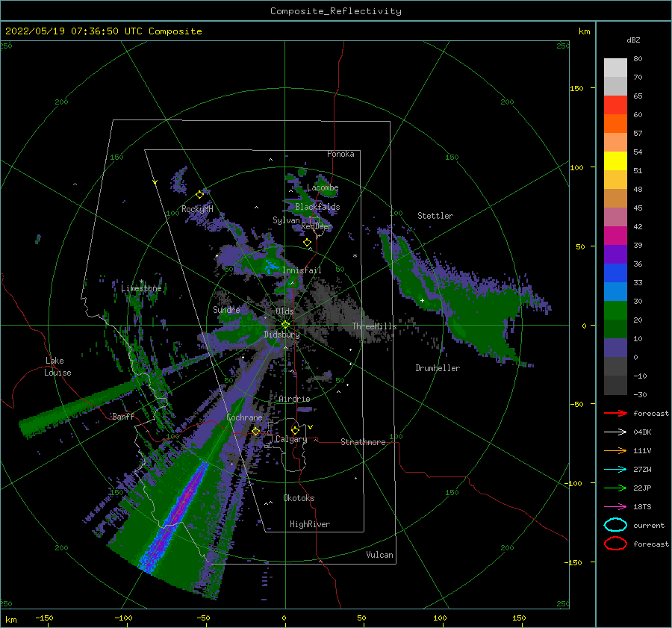
Task: Click the orange 111V arrow in legend
Action: pyautogui.click(x=615, y=450)
